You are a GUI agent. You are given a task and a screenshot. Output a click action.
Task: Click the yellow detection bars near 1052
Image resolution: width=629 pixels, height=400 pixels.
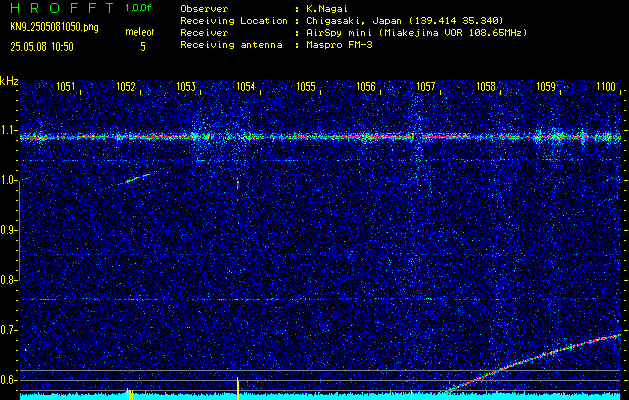pos(130,394)
